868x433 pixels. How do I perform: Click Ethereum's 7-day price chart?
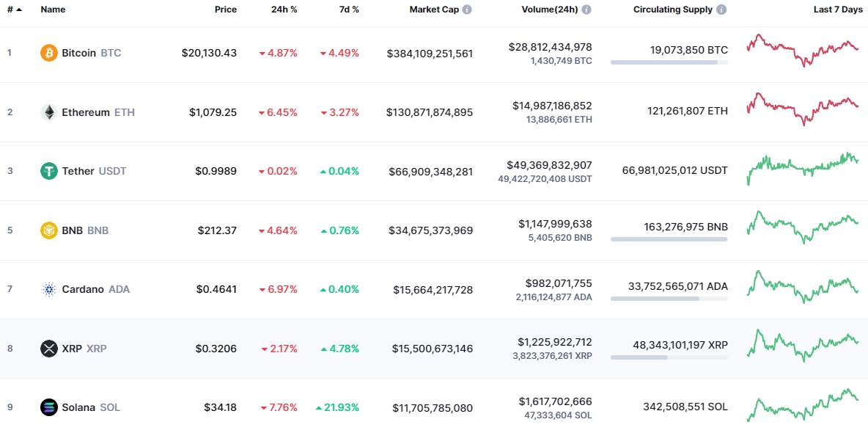803,109
